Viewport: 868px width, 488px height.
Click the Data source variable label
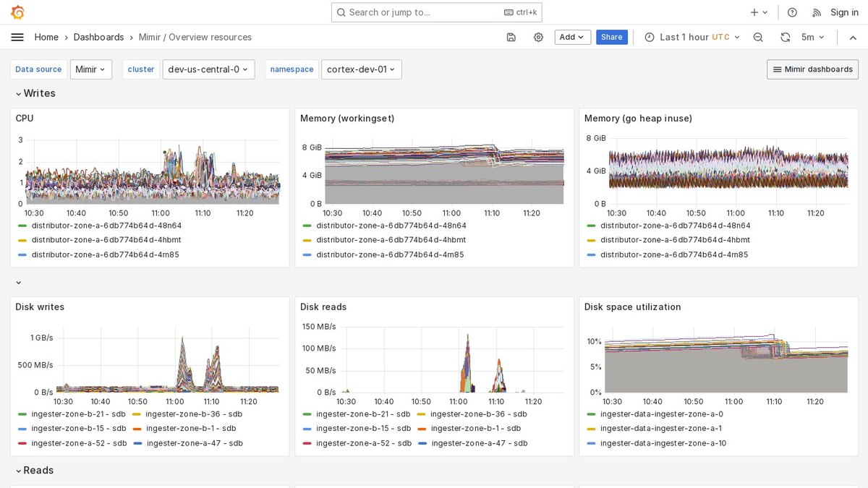[x=38, y=69]
